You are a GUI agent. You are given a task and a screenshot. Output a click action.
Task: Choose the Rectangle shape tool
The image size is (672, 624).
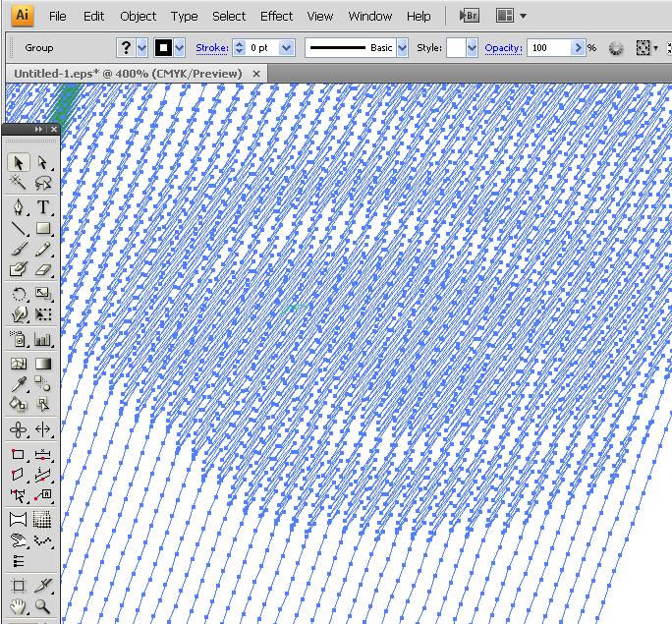click(43, 229)
